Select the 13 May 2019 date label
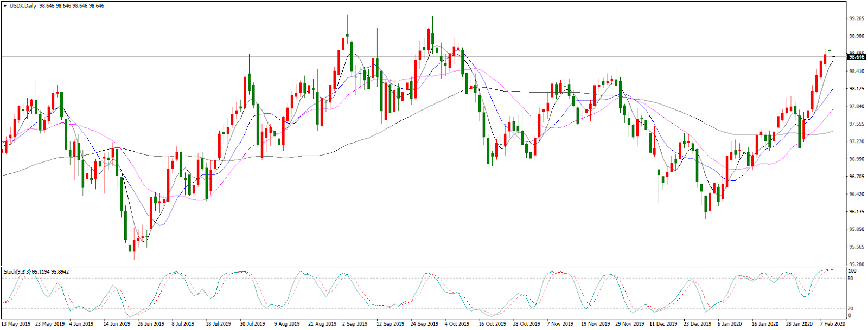Screen dimensions: 868x330 coord(16,324)
